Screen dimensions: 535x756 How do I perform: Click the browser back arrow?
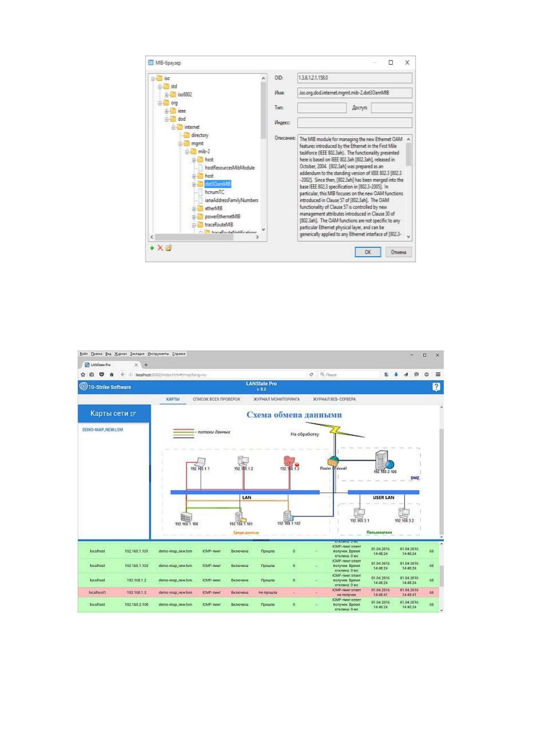123,374
